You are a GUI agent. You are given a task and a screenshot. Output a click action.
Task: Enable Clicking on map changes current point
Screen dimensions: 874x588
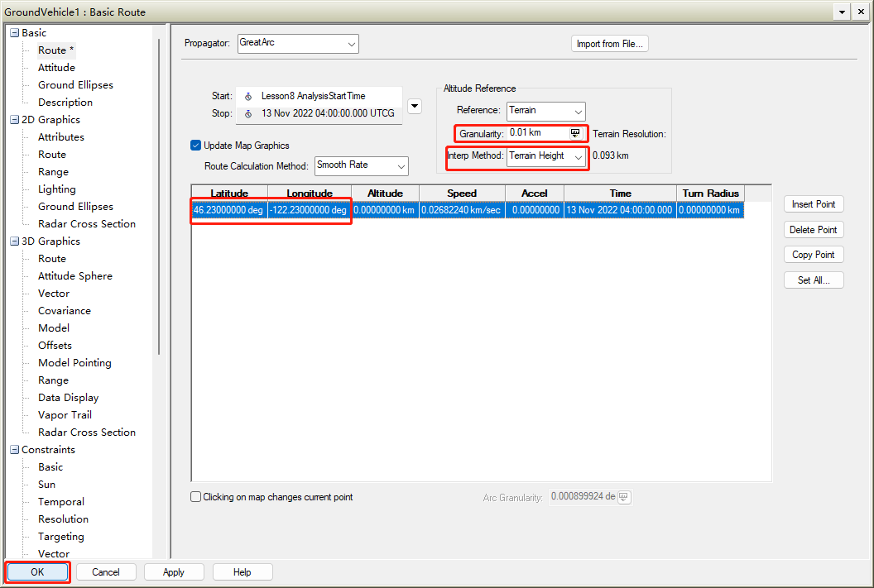(x=196, y=497)
